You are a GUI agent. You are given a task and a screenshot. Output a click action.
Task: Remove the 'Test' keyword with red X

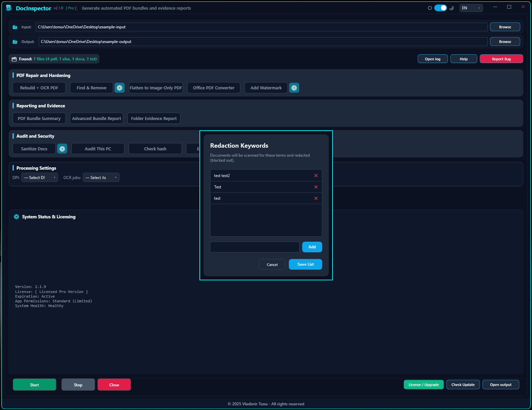316,187
